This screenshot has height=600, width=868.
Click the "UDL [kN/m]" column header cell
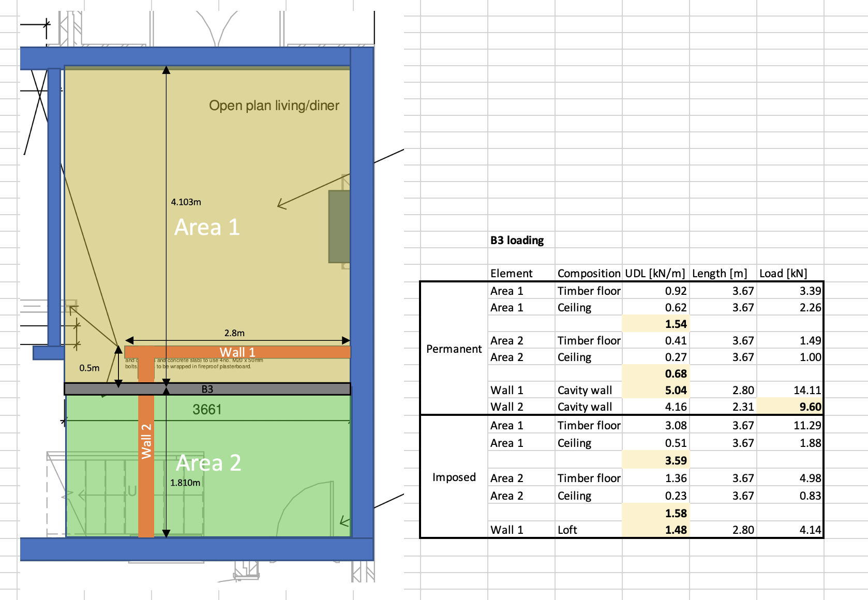coord(655,274)
